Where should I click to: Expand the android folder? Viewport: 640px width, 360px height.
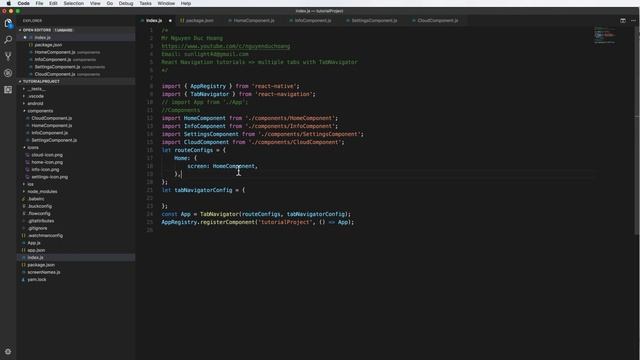coord(24,104)
